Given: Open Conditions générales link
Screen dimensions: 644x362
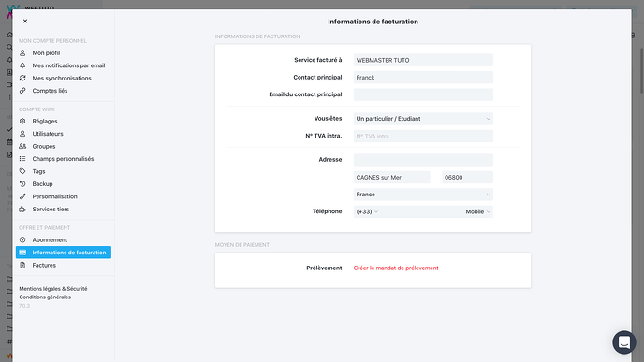Looking at the screenshot, I should pyautogui.click(x=45, y=297).
